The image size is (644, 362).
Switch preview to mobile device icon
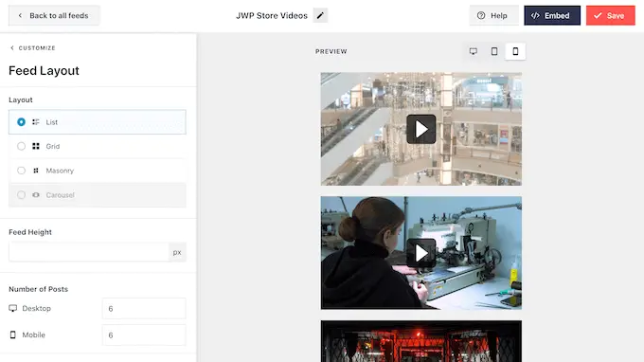tap(515, 51)
